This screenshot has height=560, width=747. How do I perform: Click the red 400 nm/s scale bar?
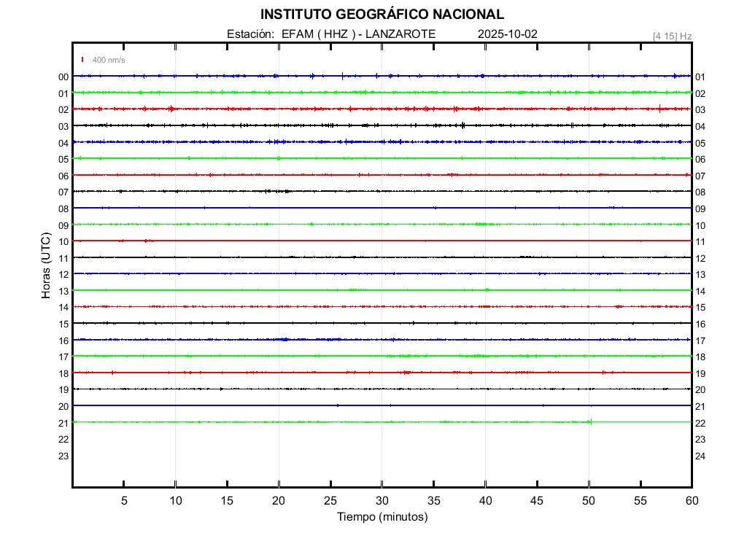pyautogui.click(x=82, y=60)
